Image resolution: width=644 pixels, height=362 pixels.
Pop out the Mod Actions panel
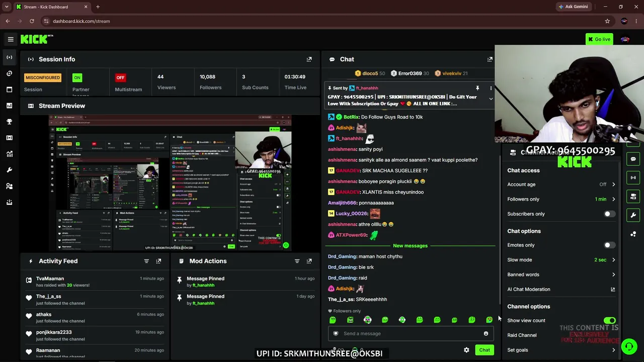(x=309, y=261)
